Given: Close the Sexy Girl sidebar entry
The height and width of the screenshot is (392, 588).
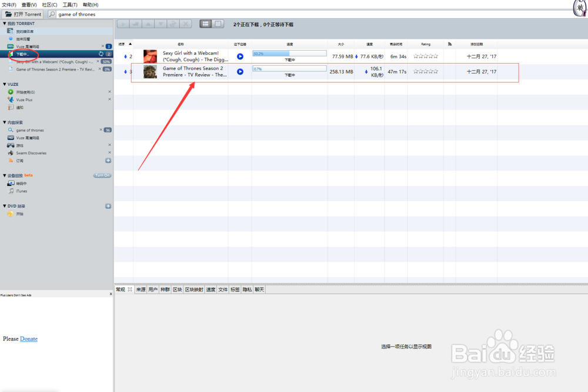Looking at the screenshot, I should 98,62.
